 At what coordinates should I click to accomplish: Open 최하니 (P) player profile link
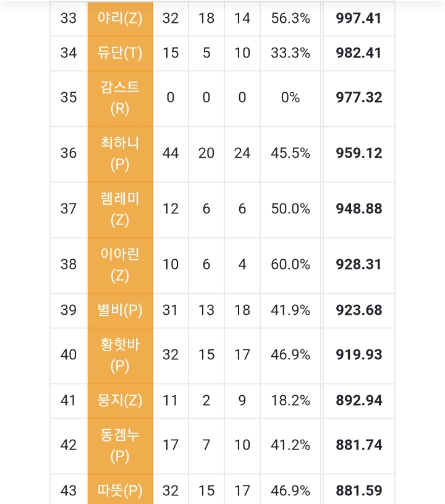pyautogui.click(x=120, y=153)
